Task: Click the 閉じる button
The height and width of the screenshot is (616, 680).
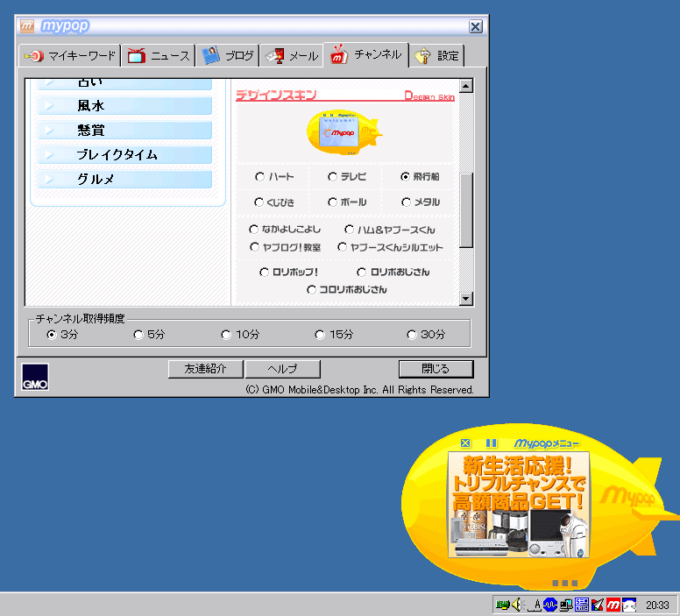Action: coord(436,369)
